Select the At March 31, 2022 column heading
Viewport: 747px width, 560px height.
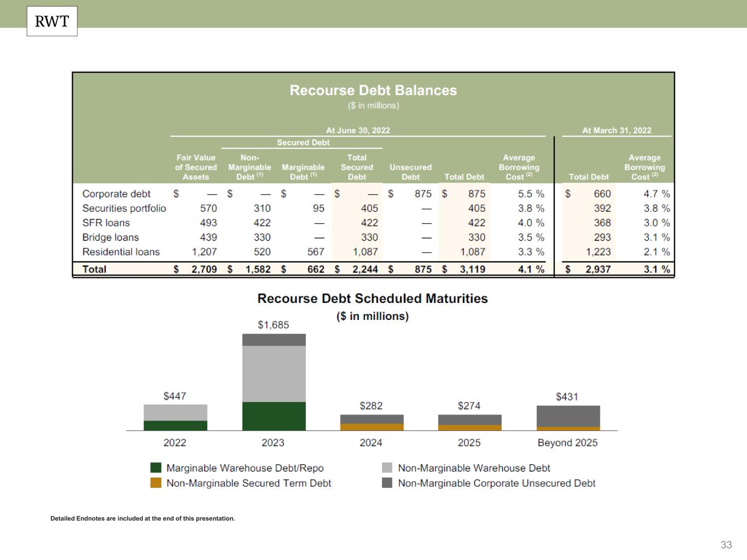617,131
